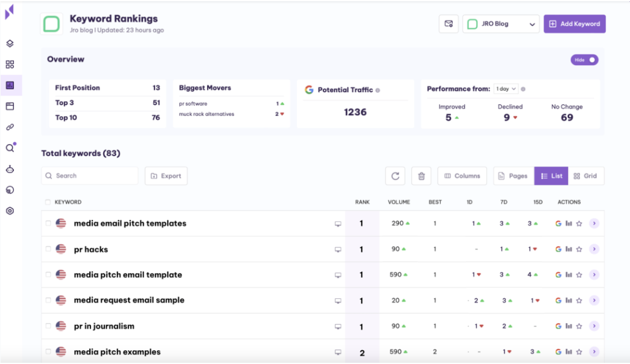Open the Columns selector
The width and height of the screenshot is (630, 364).
462,176
